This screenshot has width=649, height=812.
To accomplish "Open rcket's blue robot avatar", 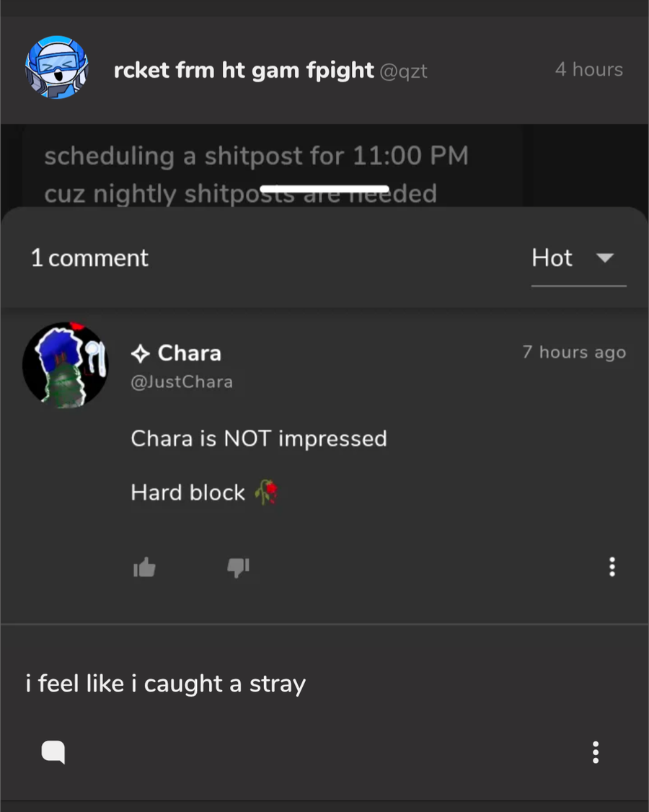I will 56,68.
